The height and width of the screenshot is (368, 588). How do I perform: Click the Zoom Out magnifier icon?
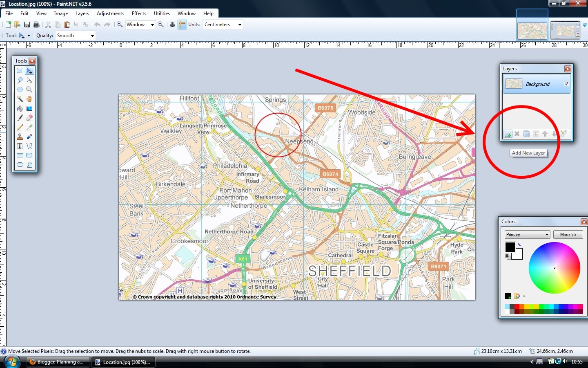120,25
